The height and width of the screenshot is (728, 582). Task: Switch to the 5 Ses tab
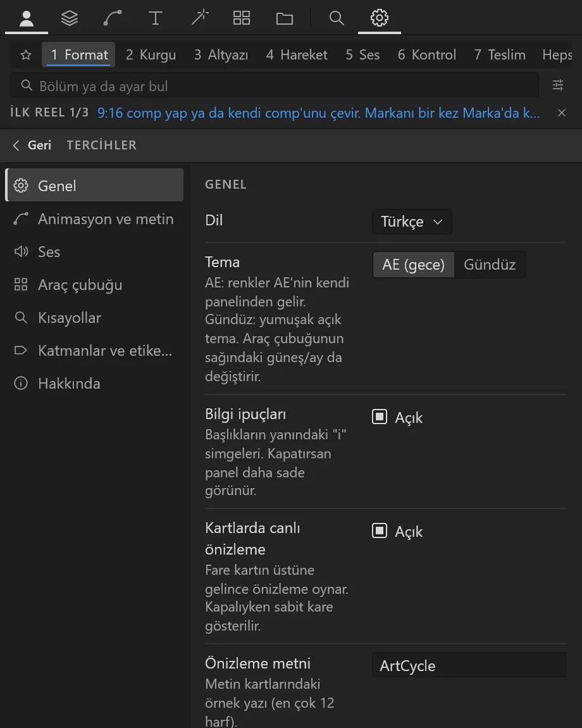coord(362,55)
